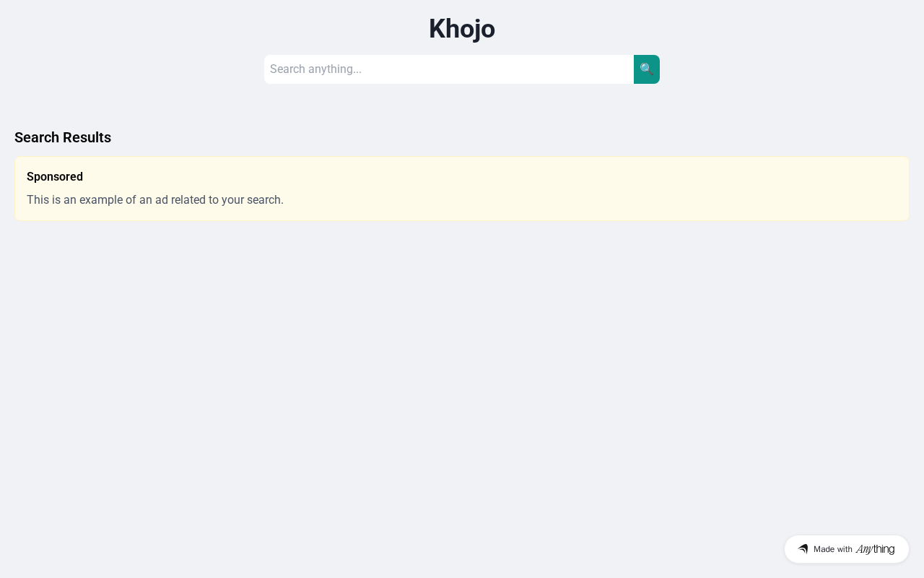Click the "Anything" wordmark in the badge
The width and height of the screenshot is (924, 578).
pyautogui.click(x=875, y=549)
